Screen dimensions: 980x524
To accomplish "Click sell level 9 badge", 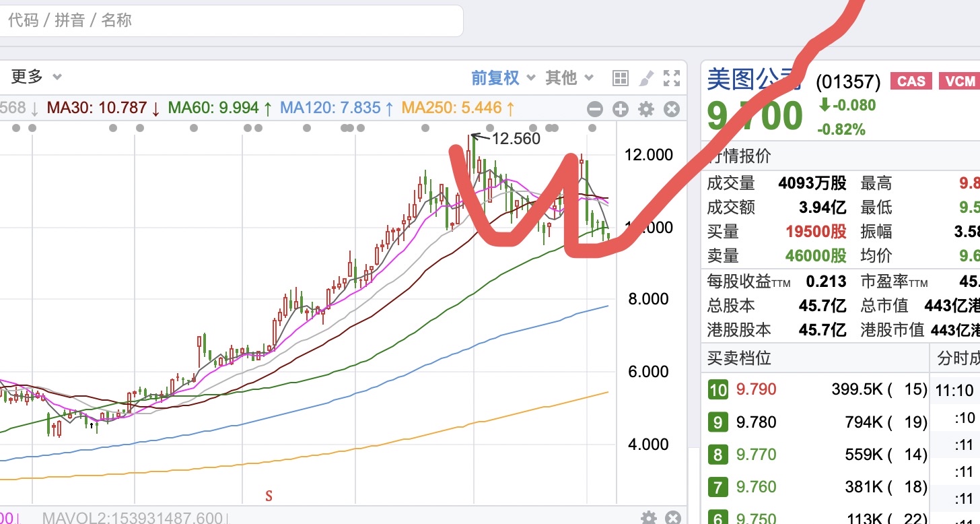I will tap(718, 422).
